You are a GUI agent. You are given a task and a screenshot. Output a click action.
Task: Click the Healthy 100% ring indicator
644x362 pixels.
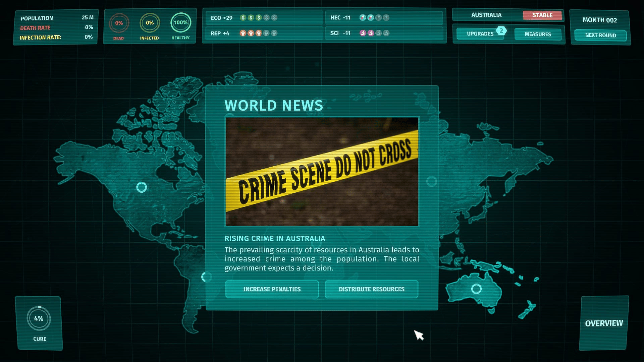[180, 22]
